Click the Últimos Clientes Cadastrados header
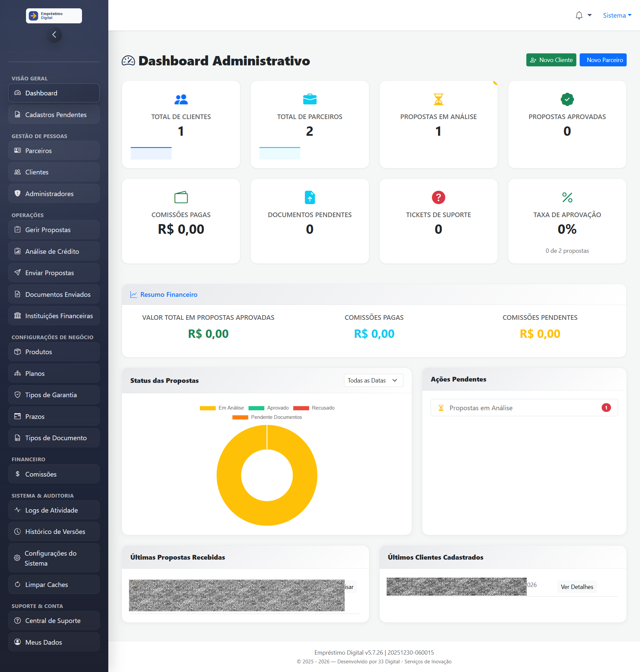This screenshot has width=640, height=672. (x=435, y=557)
